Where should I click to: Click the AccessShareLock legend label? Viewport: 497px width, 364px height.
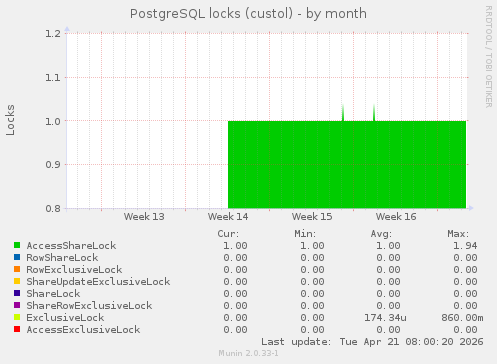click(71, 246)
